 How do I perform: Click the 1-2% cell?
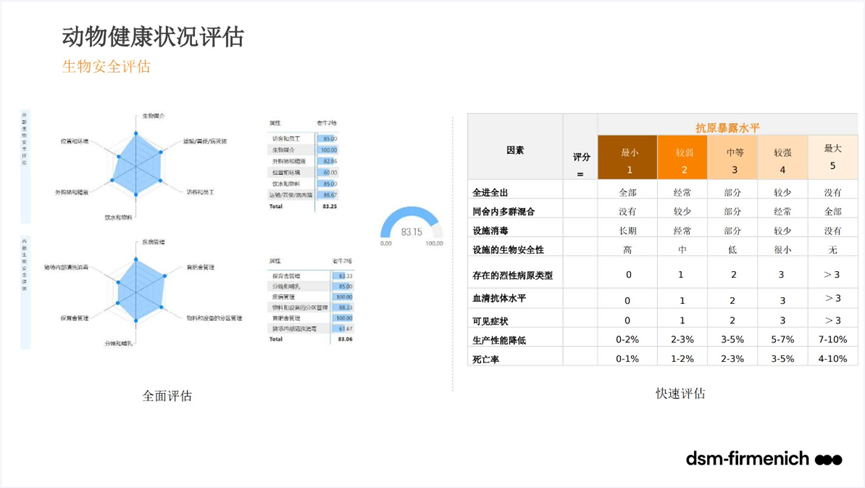682,359
